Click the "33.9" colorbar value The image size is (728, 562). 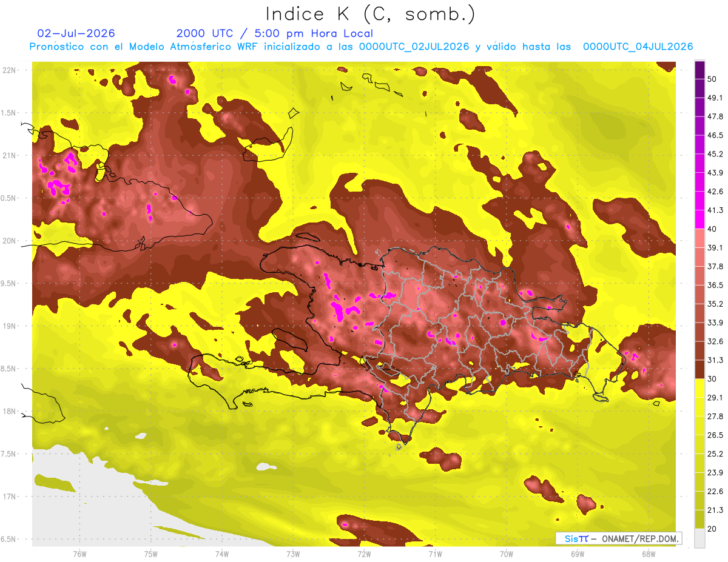point(715,323)
